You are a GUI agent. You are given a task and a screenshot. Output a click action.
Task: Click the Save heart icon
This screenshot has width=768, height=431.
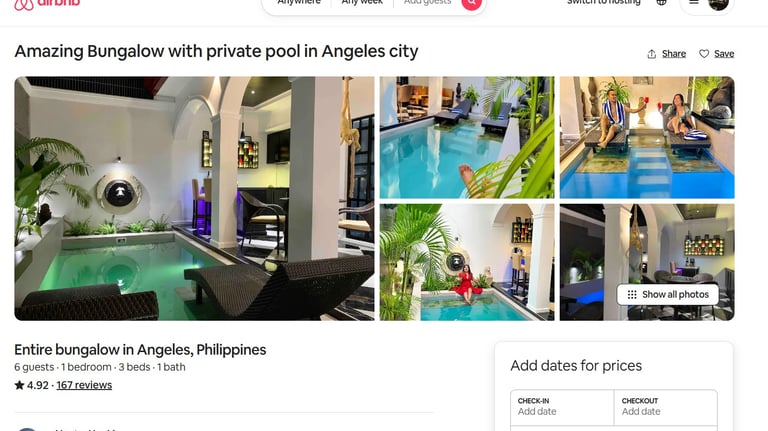(x=704, y=54)
